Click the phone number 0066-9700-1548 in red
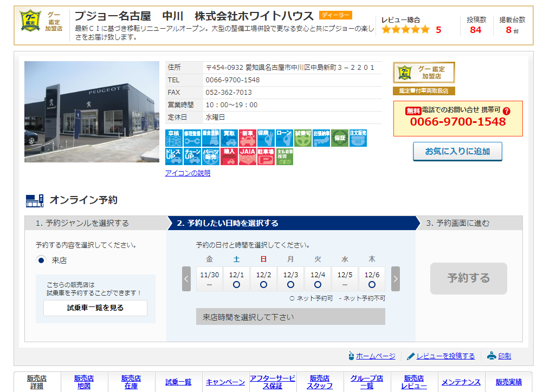 (x=458, y=122)
